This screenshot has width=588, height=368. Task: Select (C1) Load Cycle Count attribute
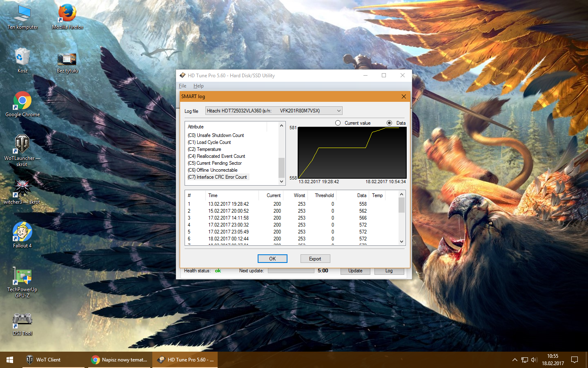tap(209, 142)
